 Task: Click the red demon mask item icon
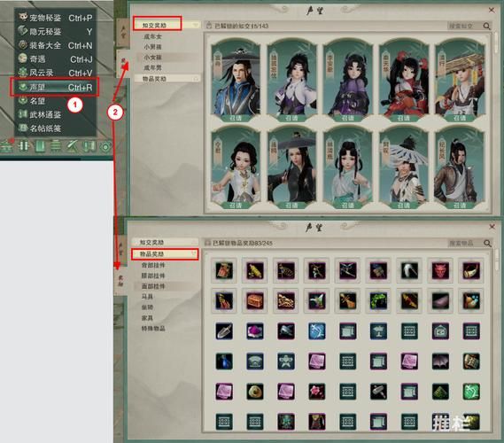click(x=440, y=270)
